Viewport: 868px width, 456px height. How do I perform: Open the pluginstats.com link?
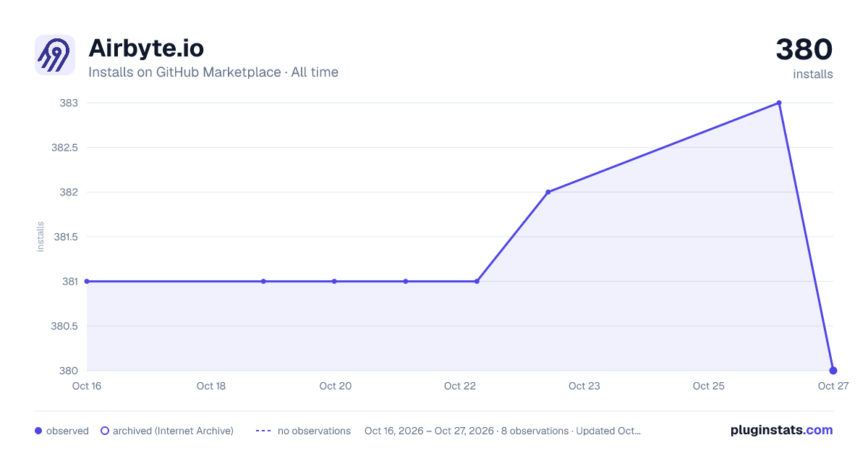781,430
